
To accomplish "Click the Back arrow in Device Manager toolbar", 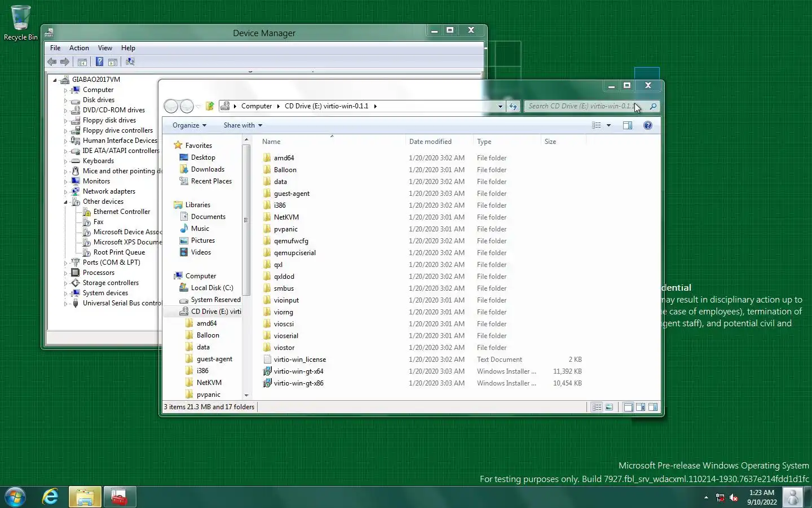I will point(52,62).
